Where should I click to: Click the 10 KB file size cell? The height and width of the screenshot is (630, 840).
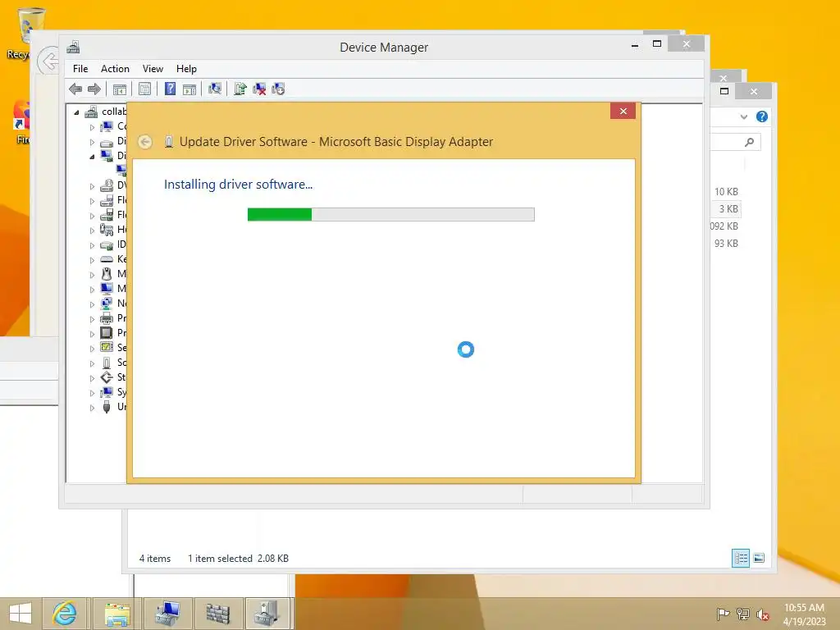click(726, 192)
